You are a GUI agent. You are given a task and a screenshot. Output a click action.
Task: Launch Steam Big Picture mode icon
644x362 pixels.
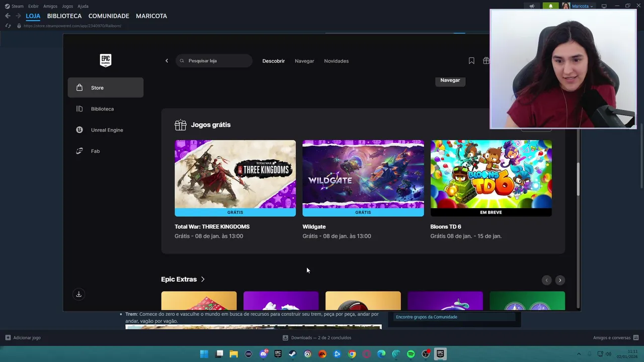604,6
